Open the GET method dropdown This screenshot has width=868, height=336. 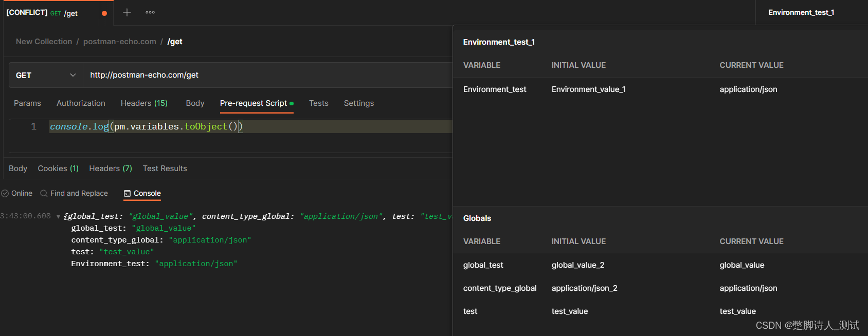click(46, 75)
